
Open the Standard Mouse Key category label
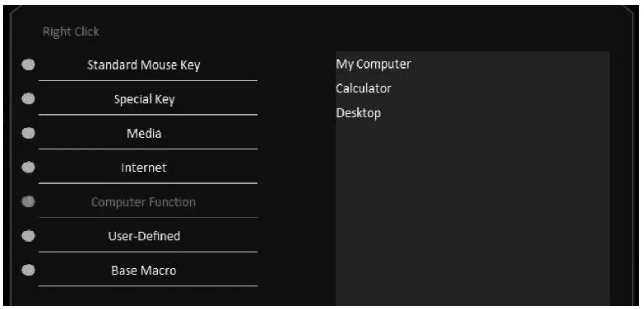(144, 65)
